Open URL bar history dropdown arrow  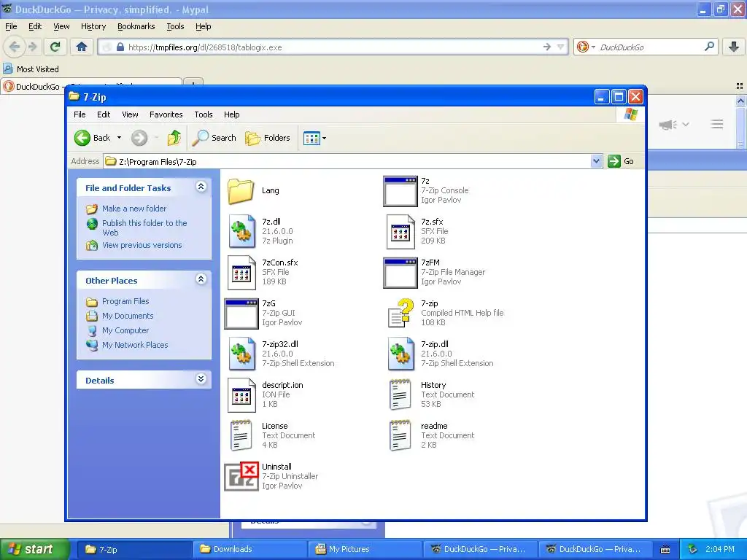tap(561, 47)
